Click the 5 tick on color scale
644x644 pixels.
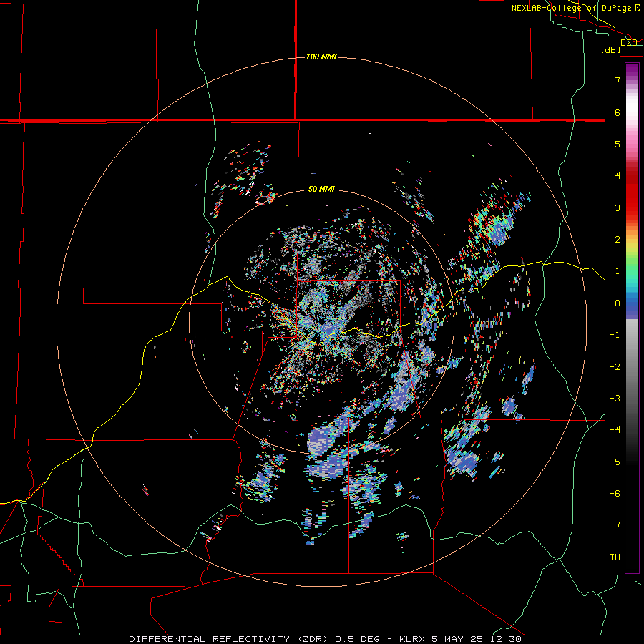618,144
